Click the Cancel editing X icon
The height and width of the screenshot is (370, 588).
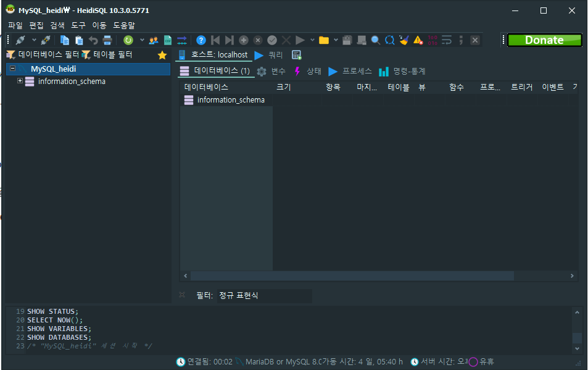pos(286,40)
